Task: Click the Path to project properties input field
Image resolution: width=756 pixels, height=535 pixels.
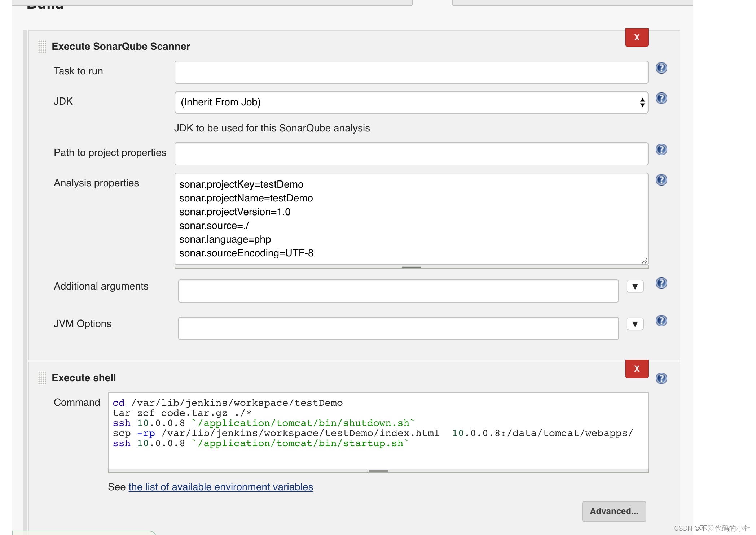Action: (x=412, y=153)
